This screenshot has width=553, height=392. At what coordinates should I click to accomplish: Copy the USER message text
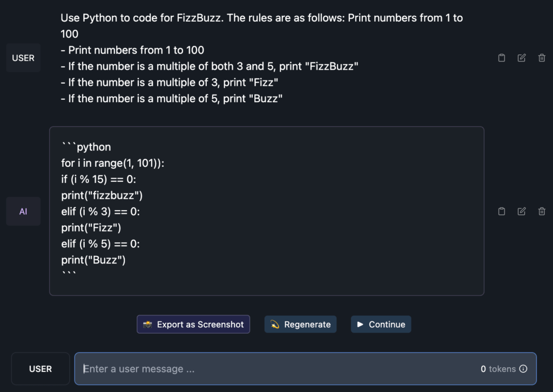click(501, 58)
